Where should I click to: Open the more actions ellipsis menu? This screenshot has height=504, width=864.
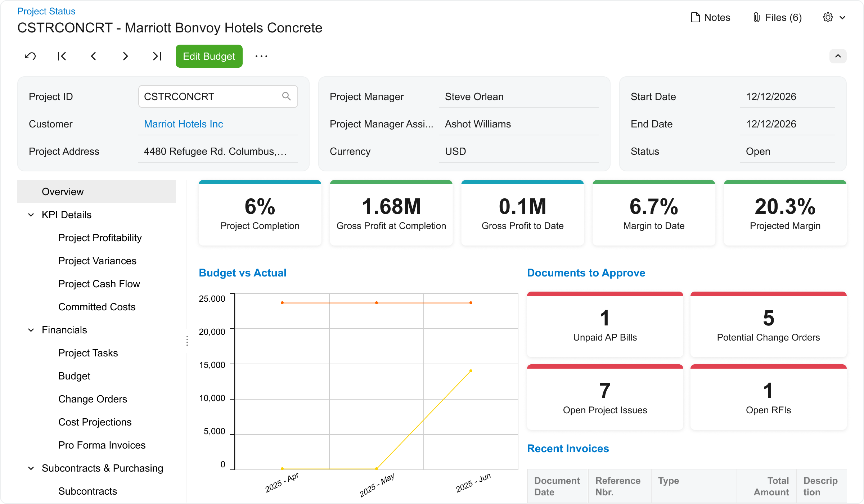[261, 56]
